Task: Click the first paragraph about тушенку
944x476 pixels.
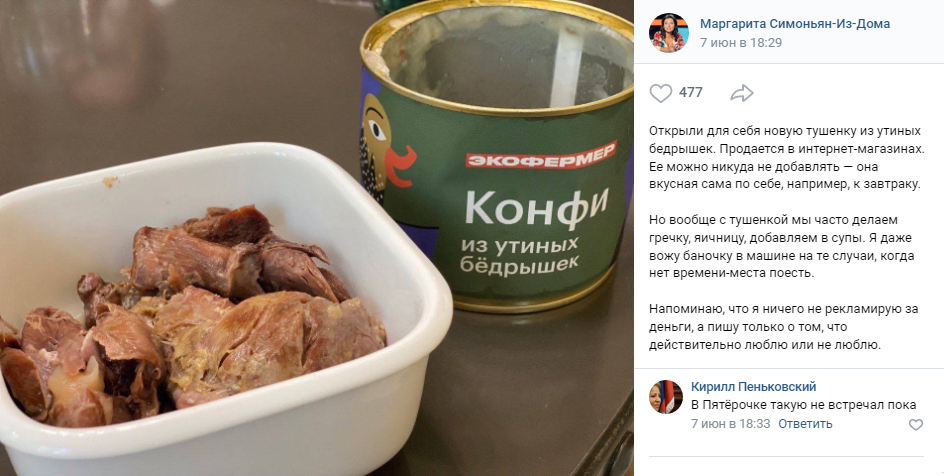Action: point(786,158)
